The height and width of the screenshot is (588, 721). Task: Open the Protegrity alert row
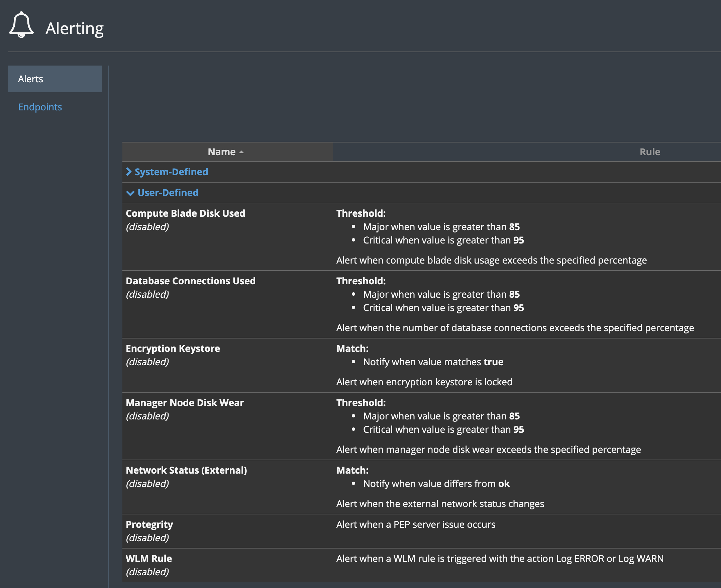pos(149,524)
